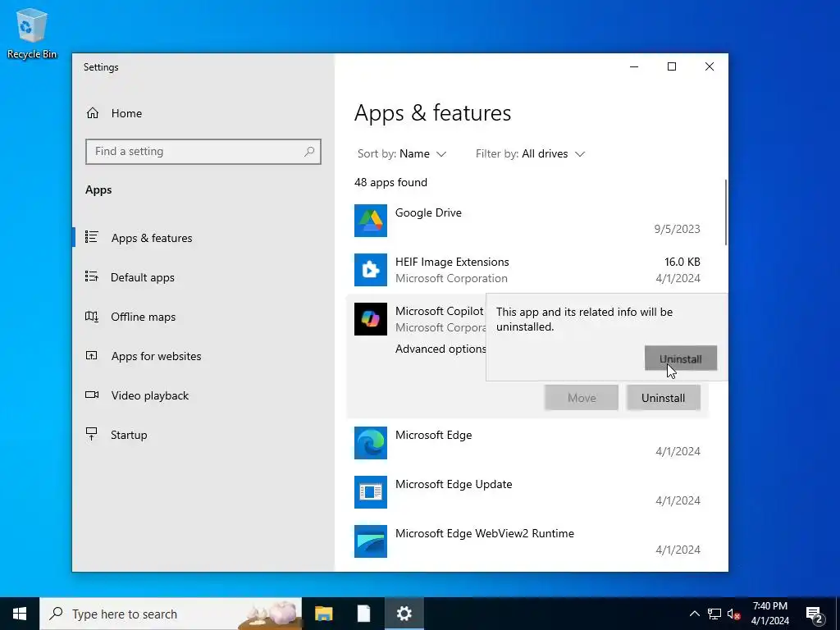Image resolution: width=840 pixels, height=630 pixels.
Task: Click the muted volume icon in tray
Action: (x=734, y=614)
